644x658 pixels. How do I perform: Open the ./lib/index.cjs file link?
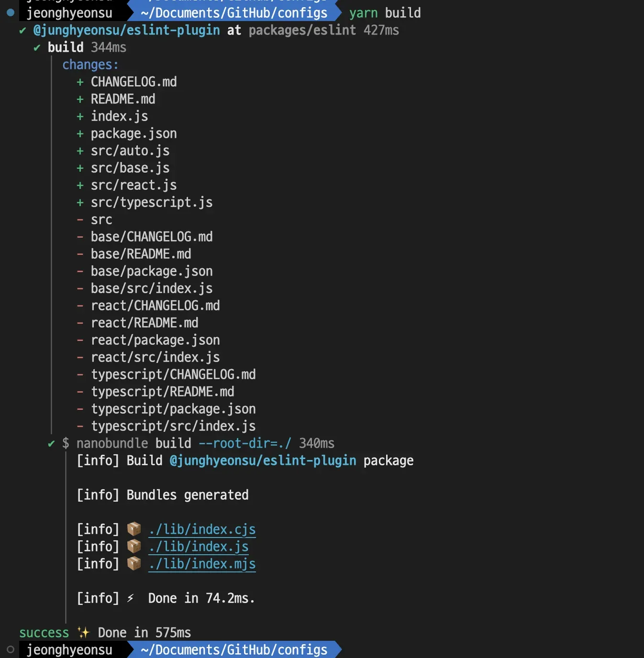(202, 529)
